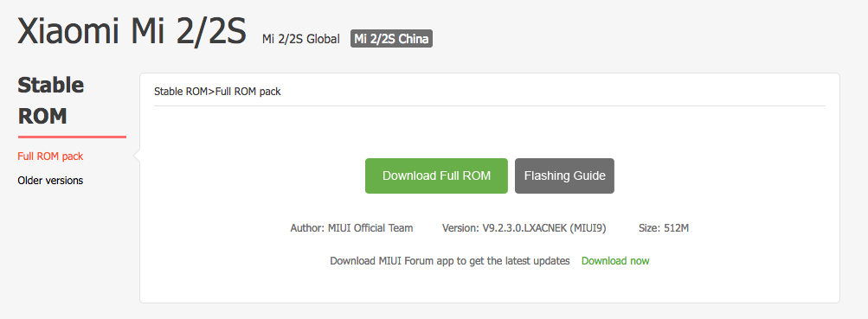
Task: Click Full ROM pack in the breadcrumb
Action: pos(247,92)
